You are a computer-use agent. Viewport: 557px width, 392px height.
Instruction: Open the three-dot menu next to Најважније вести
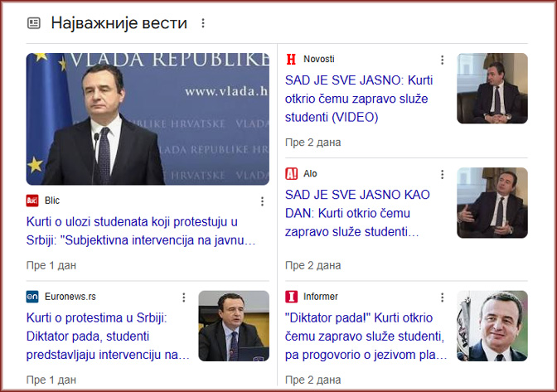click(203, 23)
